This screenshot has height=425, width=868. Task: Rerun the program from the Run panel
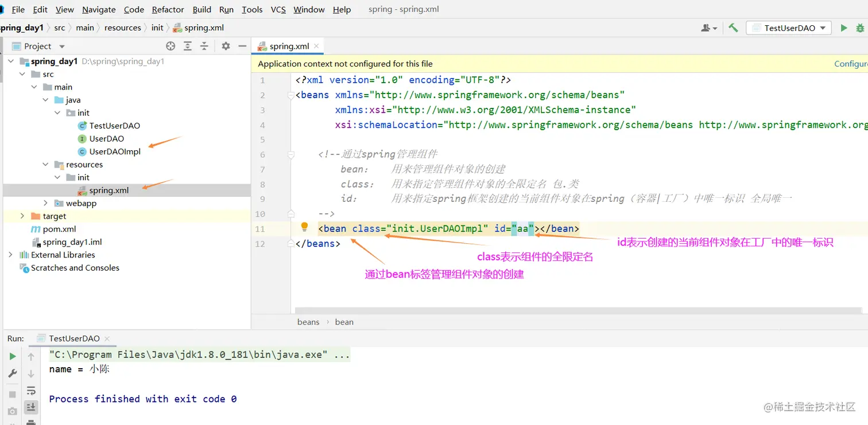pos(13,357)
